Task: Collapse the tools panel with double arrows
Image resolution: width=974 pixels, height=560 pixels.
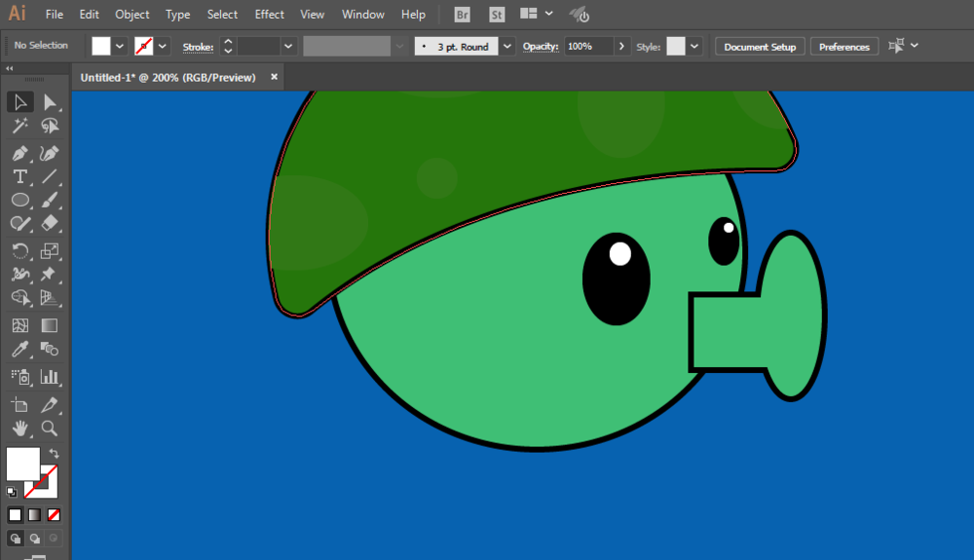Action: (10, 68)
